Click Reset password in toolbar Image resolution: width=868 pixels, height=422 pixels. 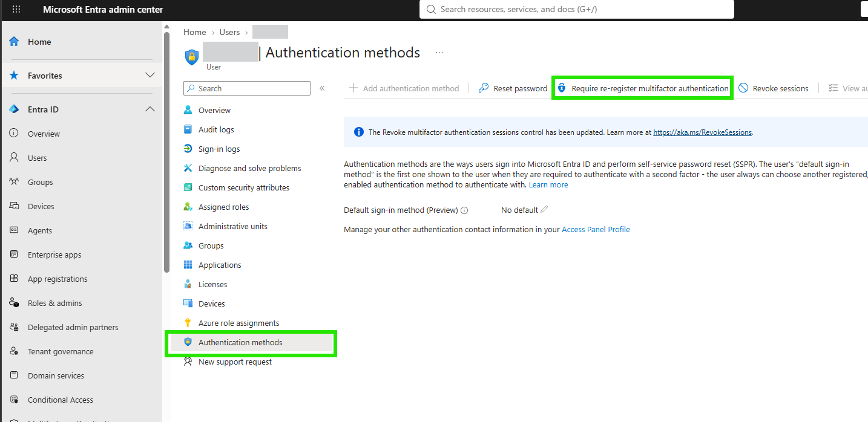tap(513, 88)
